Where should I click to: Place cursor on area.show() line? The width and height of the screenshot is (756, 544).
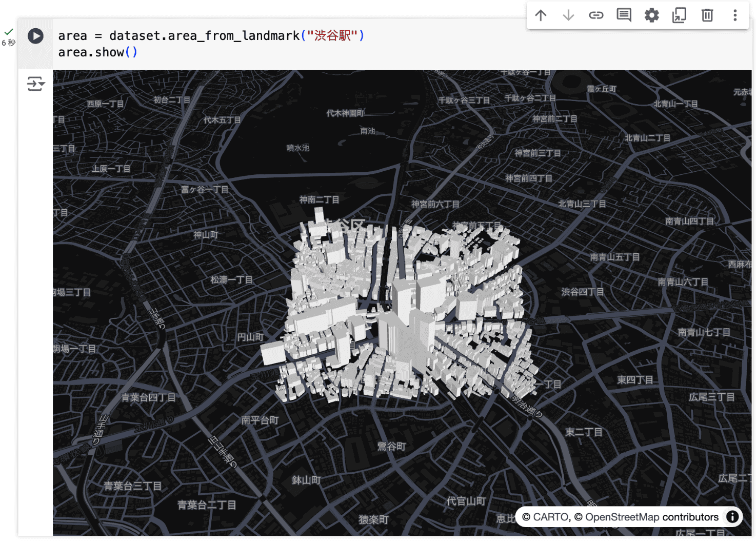pyautogui.click(x=97, y=52)
